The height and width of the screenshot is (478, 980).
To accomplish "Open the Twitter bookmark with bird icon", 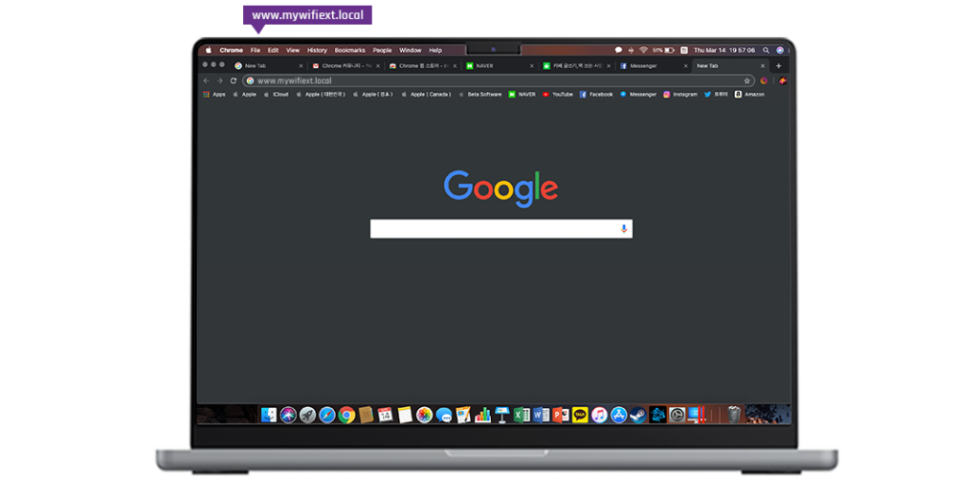I will [x=716, y=95].
